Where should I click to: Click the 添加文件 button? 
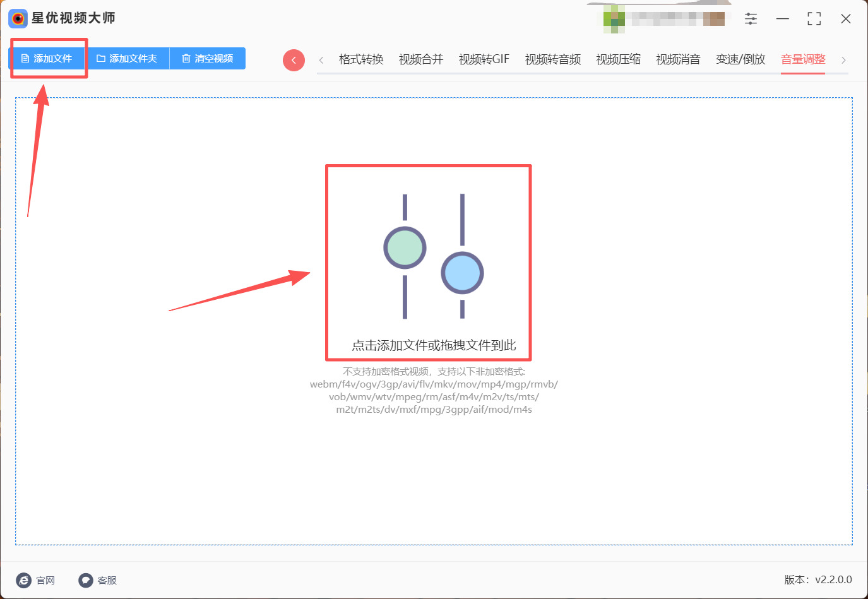[47, 59]
